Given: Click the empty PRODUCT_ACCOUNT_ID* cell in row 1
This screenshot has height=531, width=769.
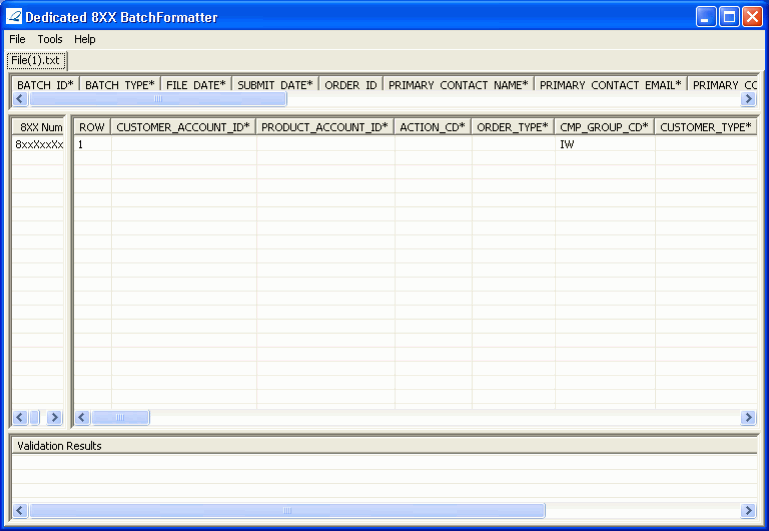Looking at the screenshot, I should [325, 144].
